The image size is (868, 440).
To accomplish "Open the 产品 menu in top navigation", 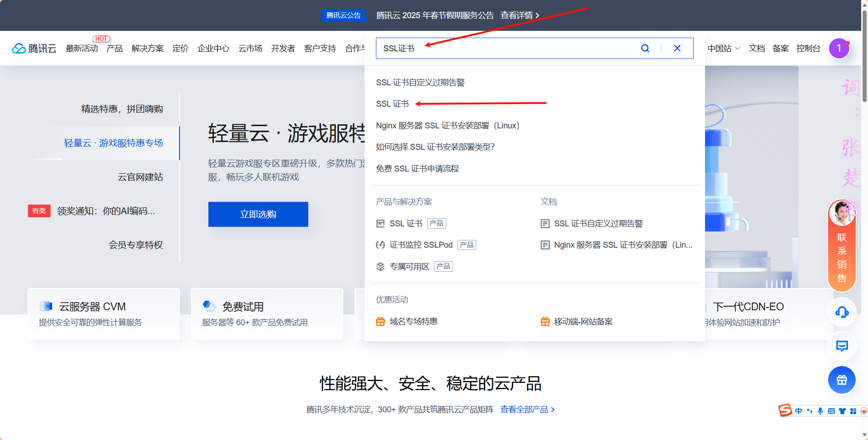I will tap(114, 48).
